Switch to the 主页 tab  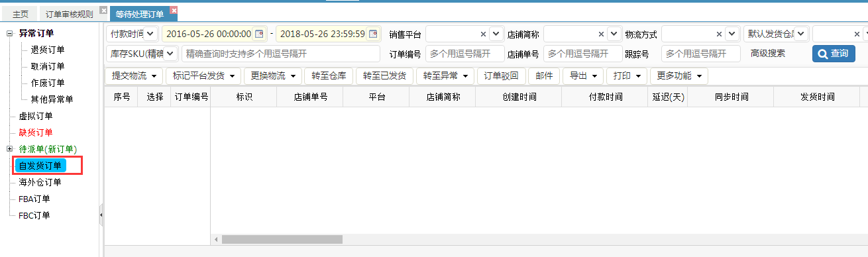point(20,14)
